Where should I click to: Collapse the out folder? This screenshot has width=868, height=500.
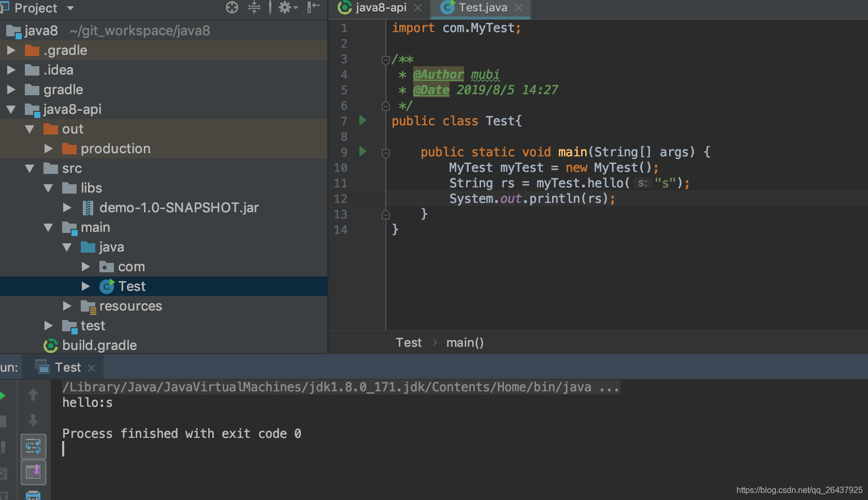pyautogui.click(x=30, y=129)
